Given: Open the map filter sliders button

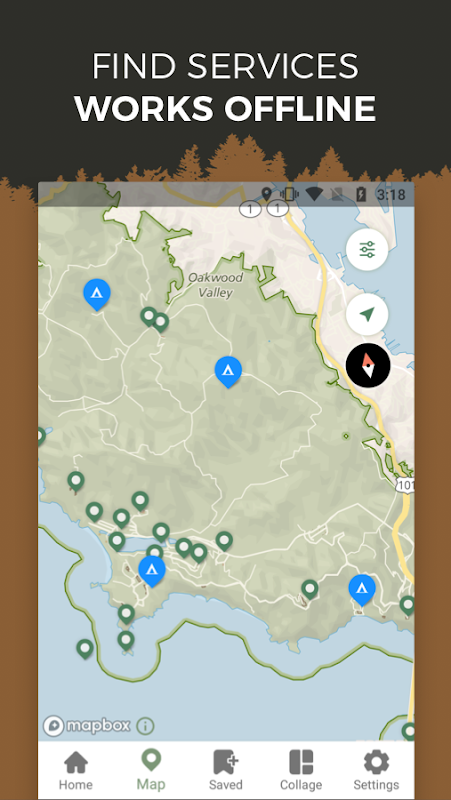Looking at the screenshot, I should (367, 249).
